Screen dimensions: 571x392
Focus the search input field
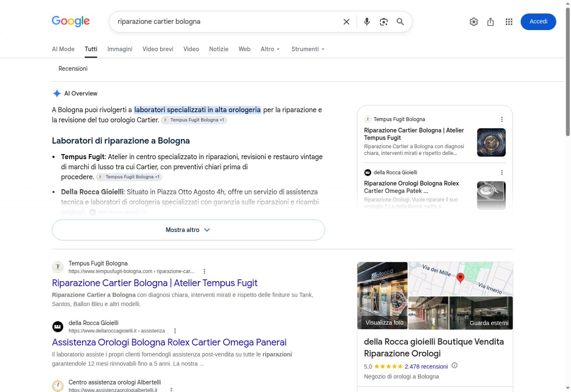[x=227, y=22]
